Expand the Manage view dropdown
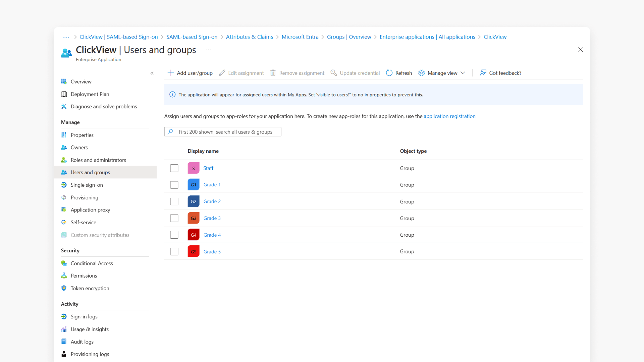Viewport: 644px width, 362px height. click(463, 73)
